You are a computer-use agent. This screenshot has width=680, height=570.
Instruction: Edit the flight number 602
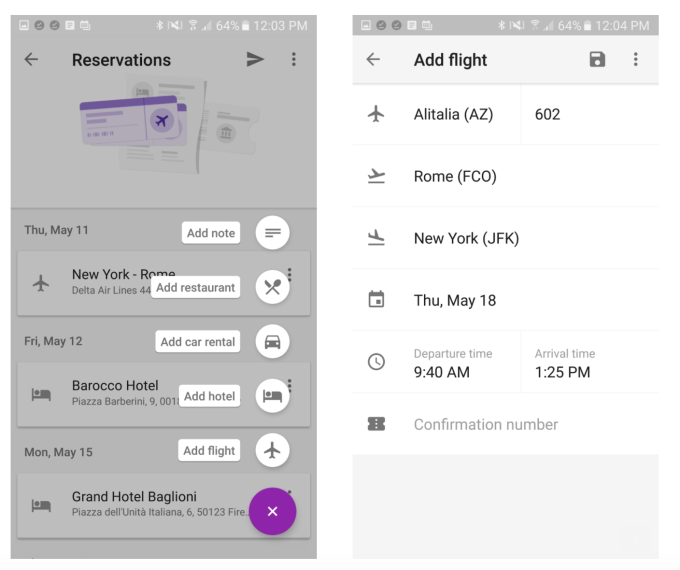point(547,115)
